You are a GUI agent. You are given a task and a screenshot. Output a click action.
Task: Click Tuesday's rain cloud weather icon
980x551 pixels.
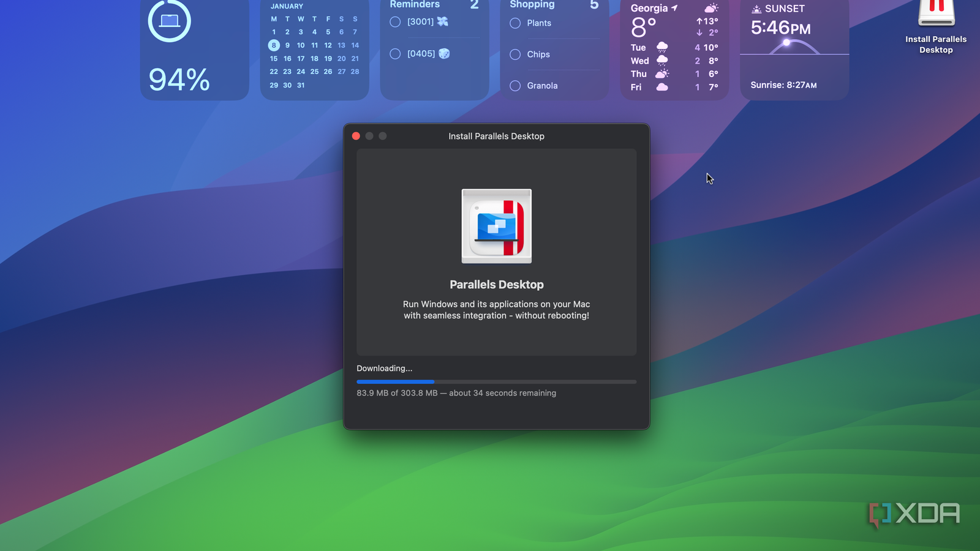click(662, 47)
